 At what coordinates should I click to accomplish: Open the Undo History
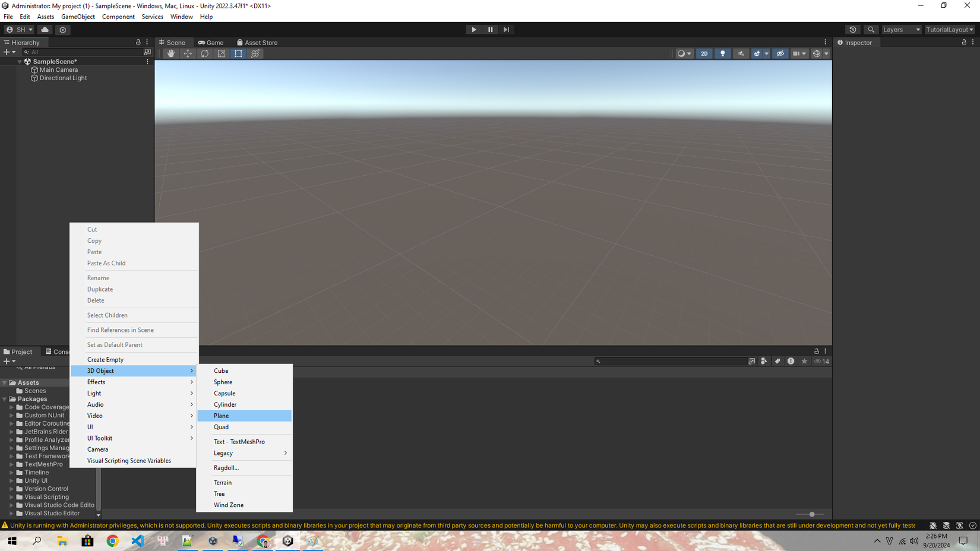click(x=853, y=30)
